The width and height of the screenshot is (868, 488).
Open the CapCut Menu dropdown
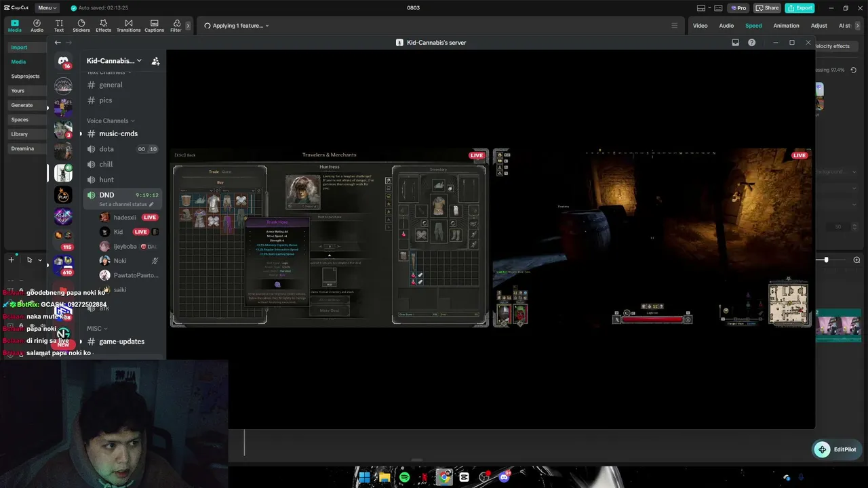[x=47, y=7]
